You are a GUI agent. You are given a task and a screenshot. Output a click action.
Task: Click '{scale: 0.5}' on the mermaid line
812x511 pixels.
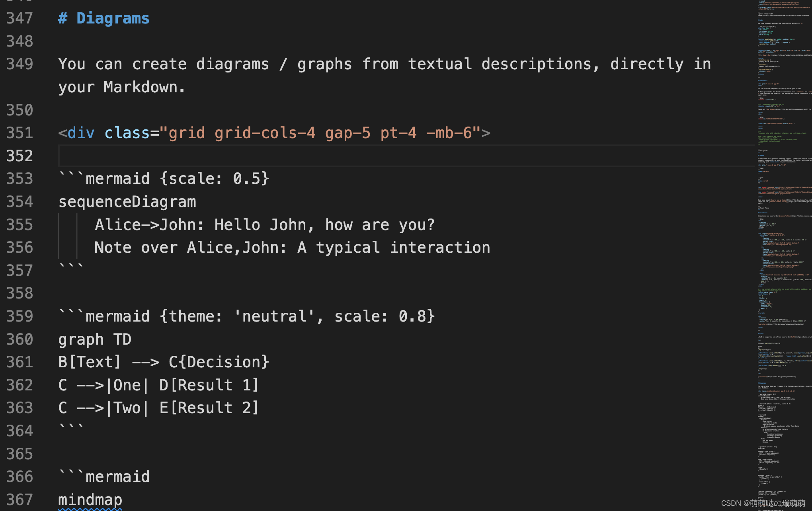click(x=215, y=179)
